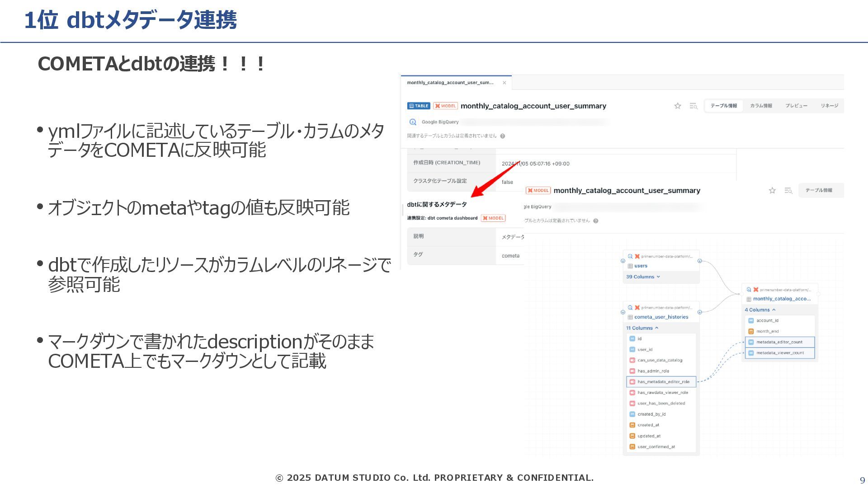Click table grid icon beside cometa_user_histories
The height and width of the screenshot is (488, 868).
click(630, 317)
